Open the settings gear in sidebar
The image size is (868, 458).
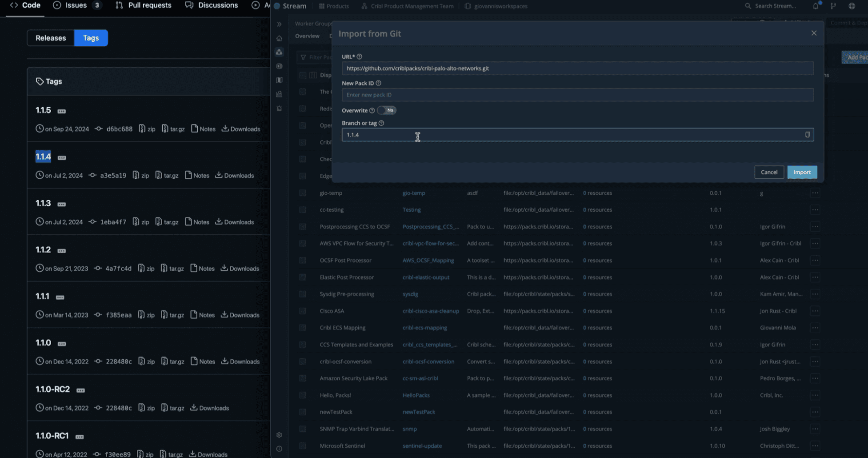(279, 435)
